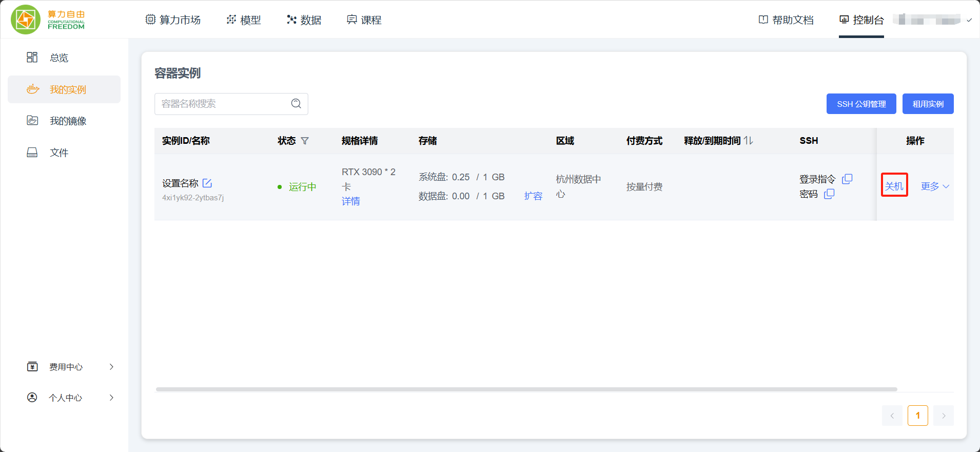Viewport: 980px width, 452px height.
Task: Click the 我的实例 container icon
Action: [x=33, y=89]
